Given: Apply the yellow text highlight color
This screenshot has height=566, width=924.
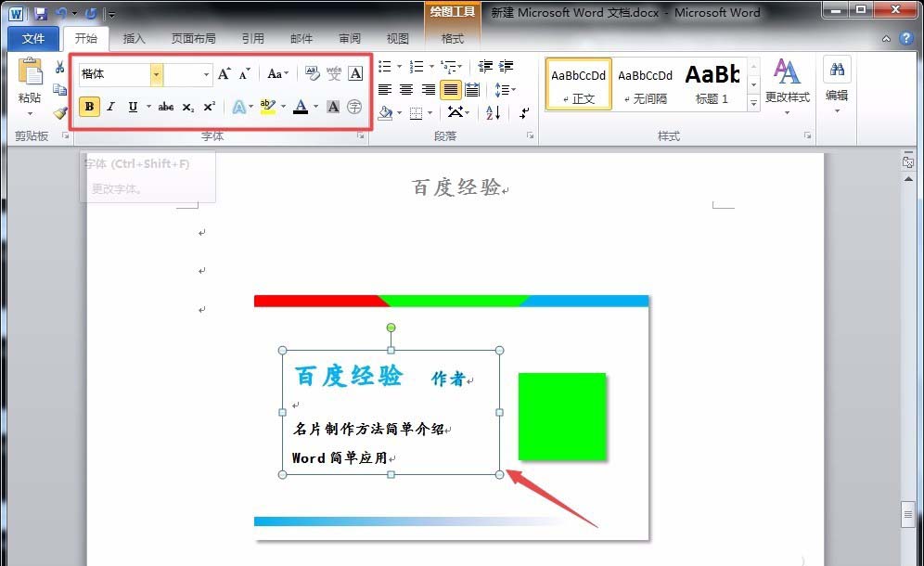Looking at the screenshot, I should [268, 107].
